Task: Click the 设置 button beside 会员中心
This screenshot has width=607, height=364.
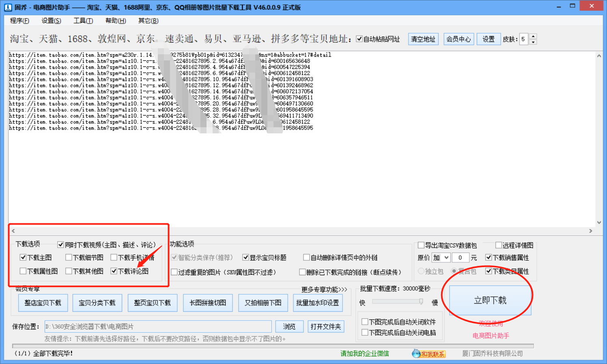Action: (x=489, y=39)
